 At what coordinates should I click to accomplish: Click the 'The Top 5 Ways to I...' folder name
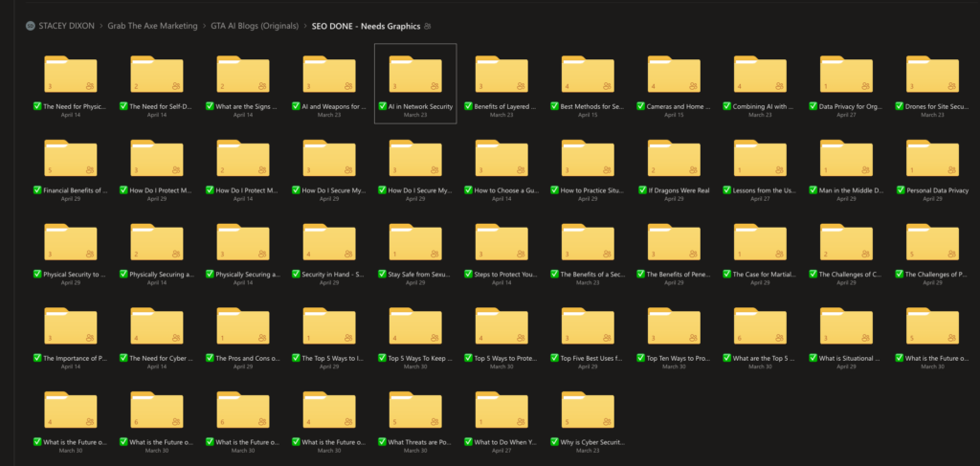(334, 359)
